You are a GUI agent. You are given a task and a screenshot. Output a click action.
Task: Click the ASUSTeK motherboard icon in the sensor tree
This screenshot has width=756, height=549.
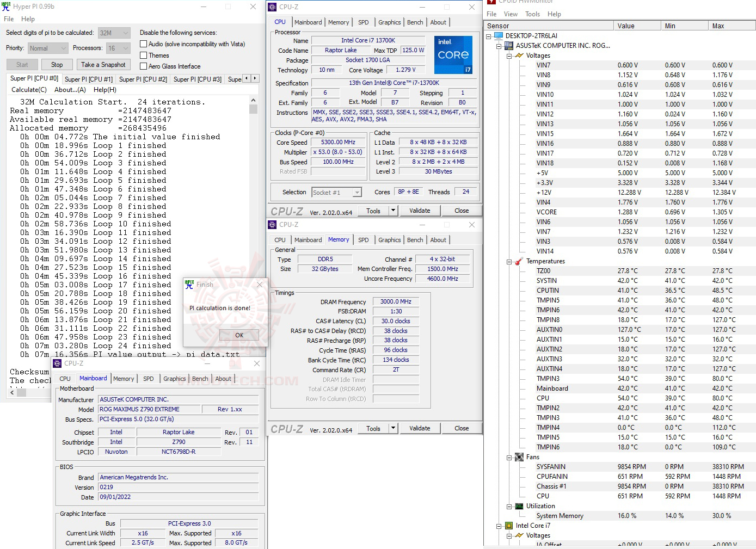click(x=509, y=46)
